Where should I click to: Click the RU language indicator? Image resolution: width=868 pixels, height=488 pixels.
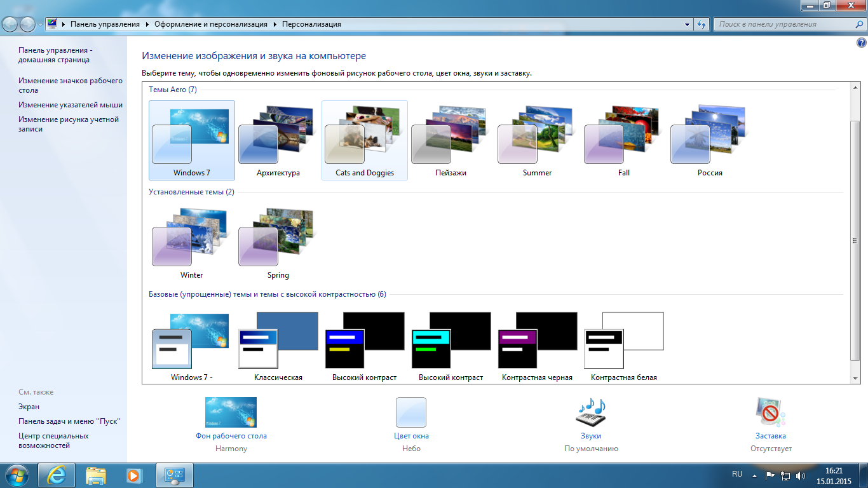point(737,474)
